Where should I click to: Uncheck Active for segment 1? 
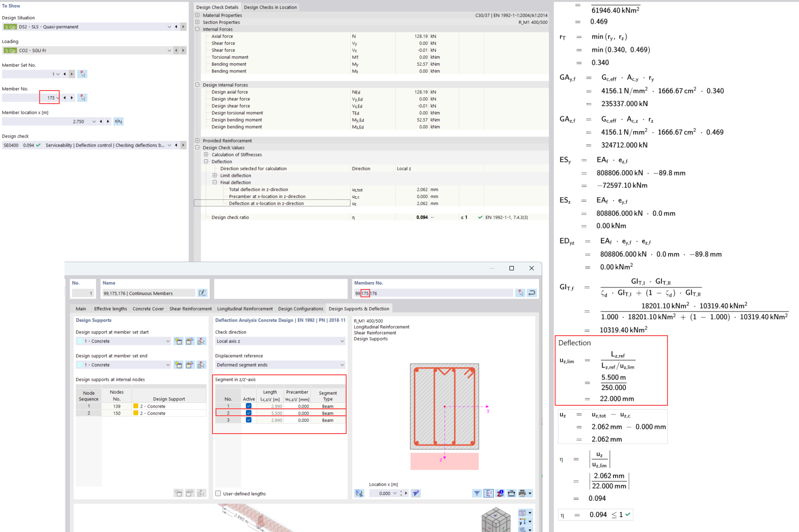249,406
